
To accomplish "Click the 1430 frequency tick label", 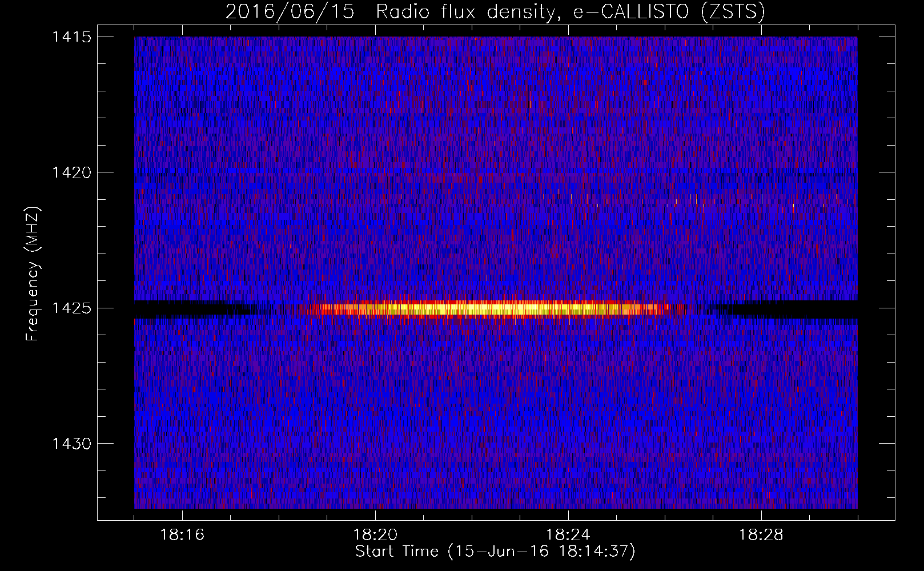I will 71,444.
